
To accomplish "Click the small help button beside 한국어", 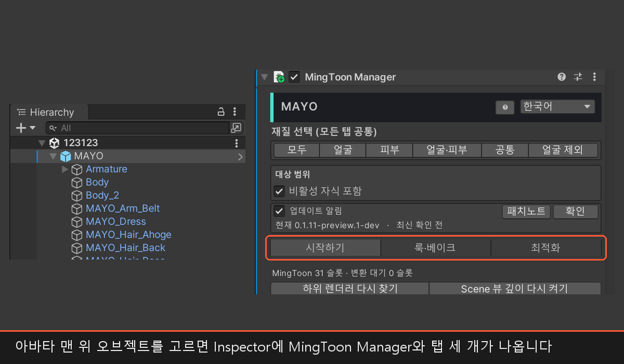I will 505,107.
